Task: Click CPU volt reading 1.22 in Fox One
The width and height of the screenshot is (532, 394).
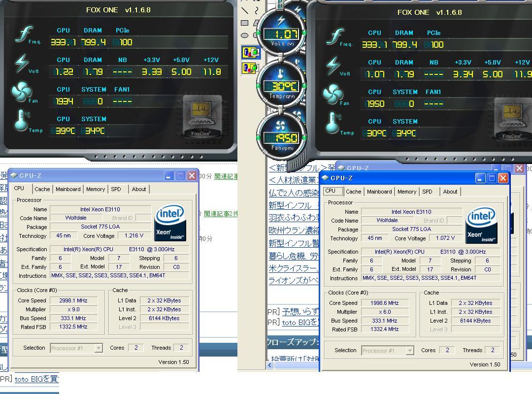Action: click(64, 71)
